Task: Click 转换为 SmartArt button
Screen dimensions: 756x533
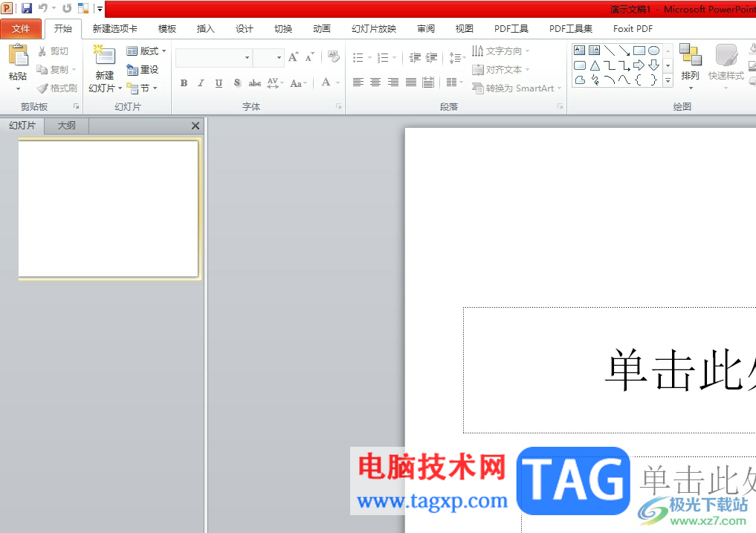Action: [517, 88]
